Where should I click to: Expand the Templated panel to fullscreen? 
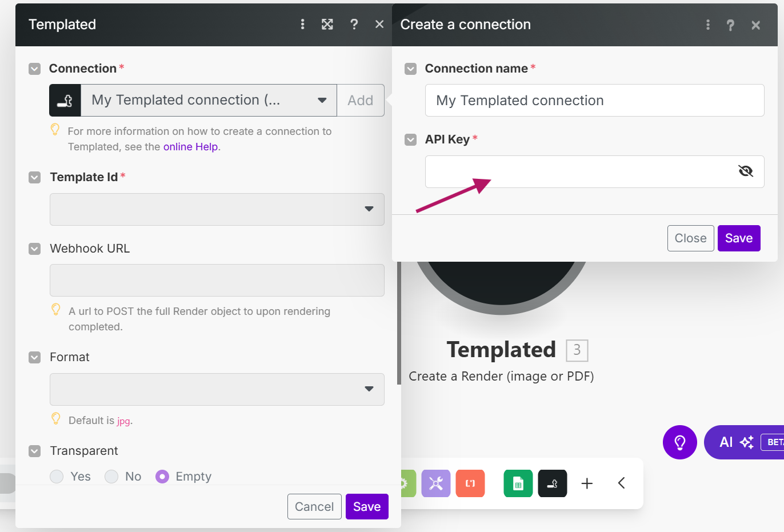(327, 24)
